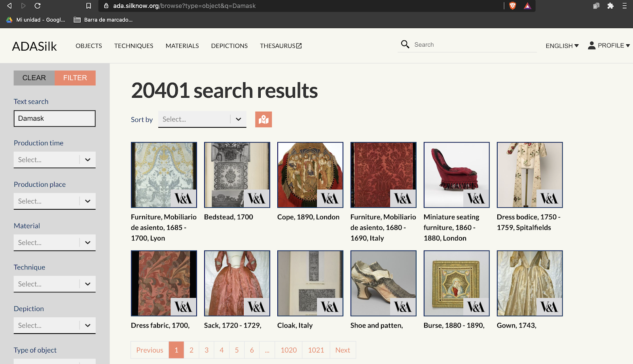633x364 pixels.
Task: Click the Previous page button
Action: click(x=150, y=350)
